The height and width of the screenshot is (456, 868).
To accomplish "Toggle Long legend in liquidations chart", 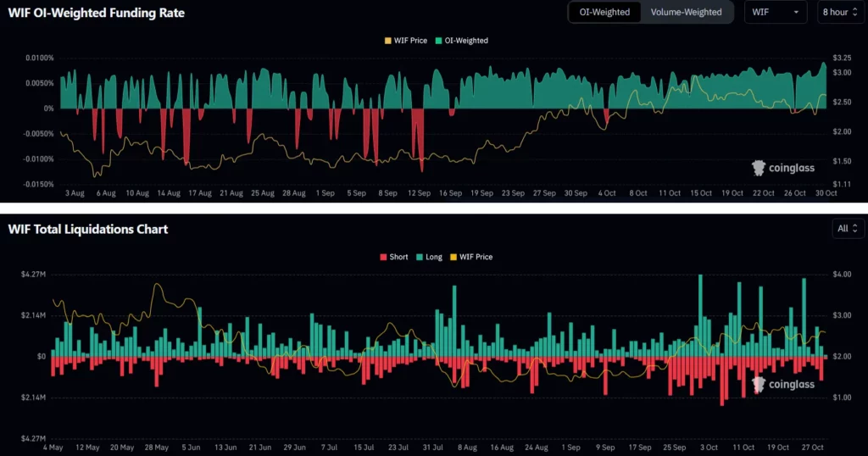I will (429, 257).
